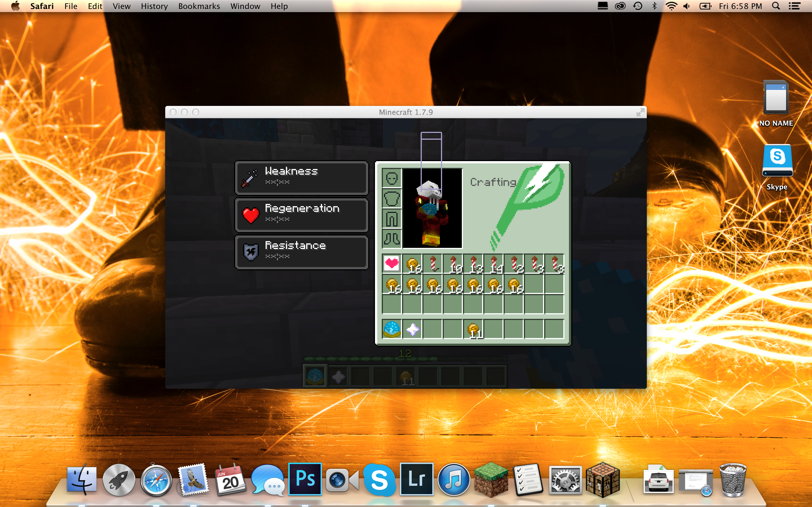The height and width of the screenshot is (507, 812).
Task: Click the Resistance effect panel
Action: (x=301, y=252)
